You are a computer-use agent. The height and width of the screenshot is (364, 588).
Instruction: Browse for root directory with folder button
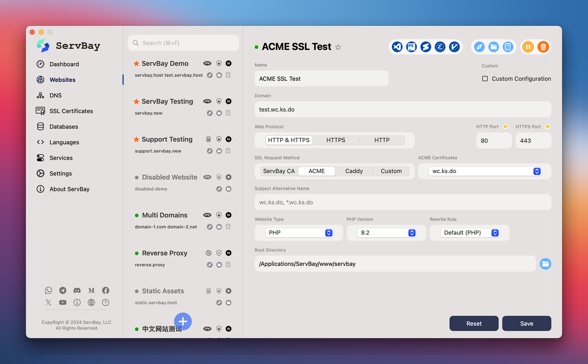[545, 263]
